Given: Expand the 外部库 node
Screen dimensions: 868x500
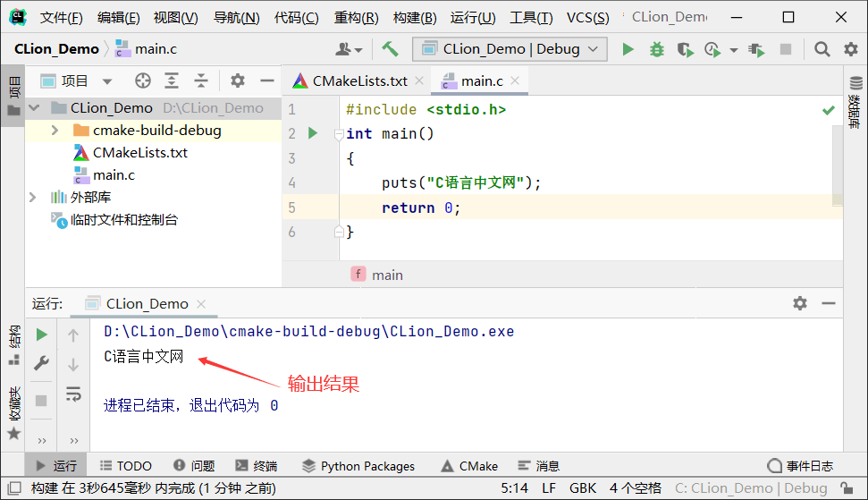Looking at the screenshot, I should [x=32, y=197].
